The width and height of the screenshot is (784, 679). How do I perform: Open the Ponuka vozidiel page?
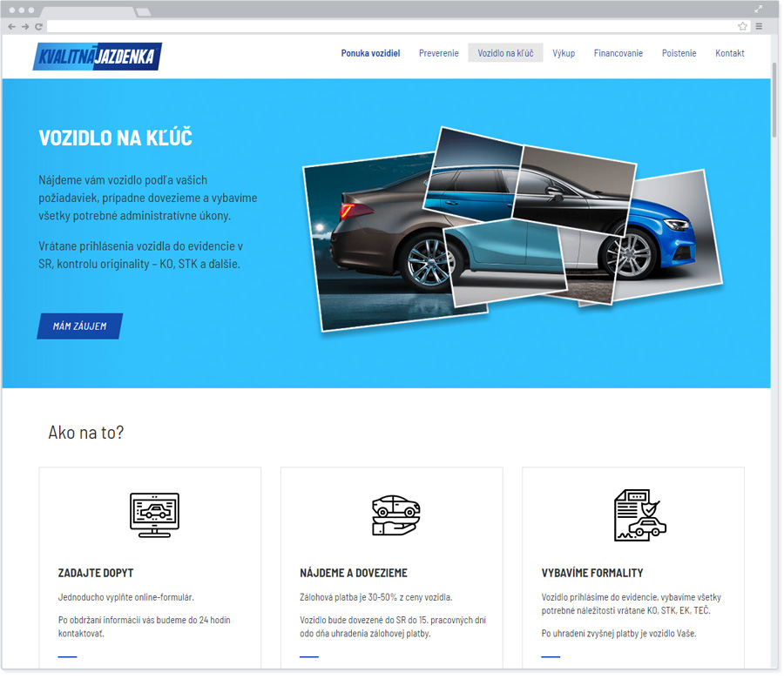(370, 53)
